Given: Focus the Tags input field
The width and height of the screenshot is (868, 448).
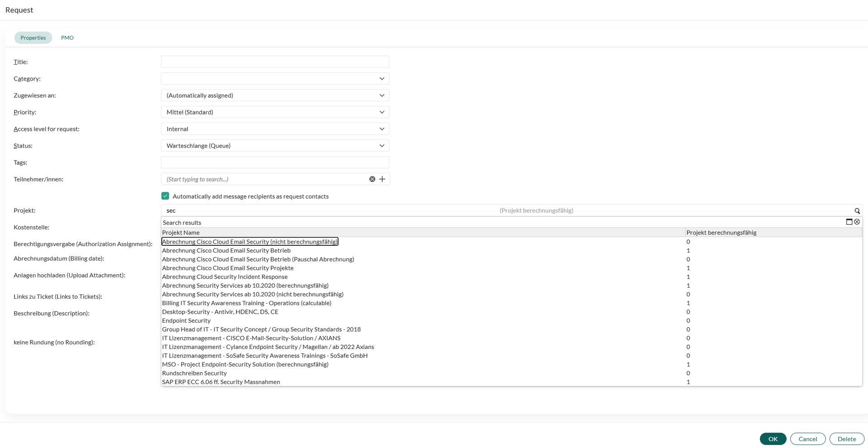Looking at the screenshot, I should [275, 162].
